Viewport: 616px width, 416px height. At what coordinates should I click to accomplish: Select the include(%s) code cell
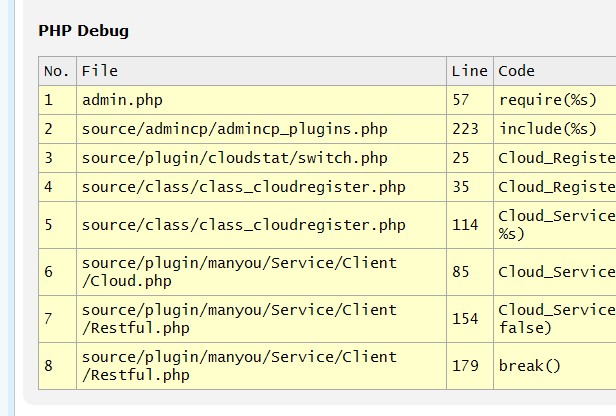(x=547, y=129)
